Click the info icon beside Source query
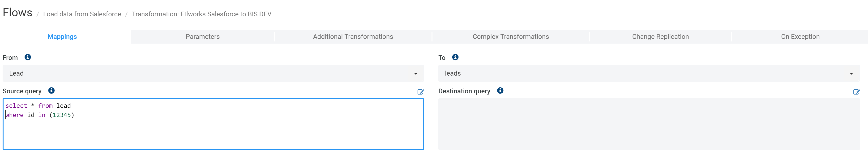 51,90
